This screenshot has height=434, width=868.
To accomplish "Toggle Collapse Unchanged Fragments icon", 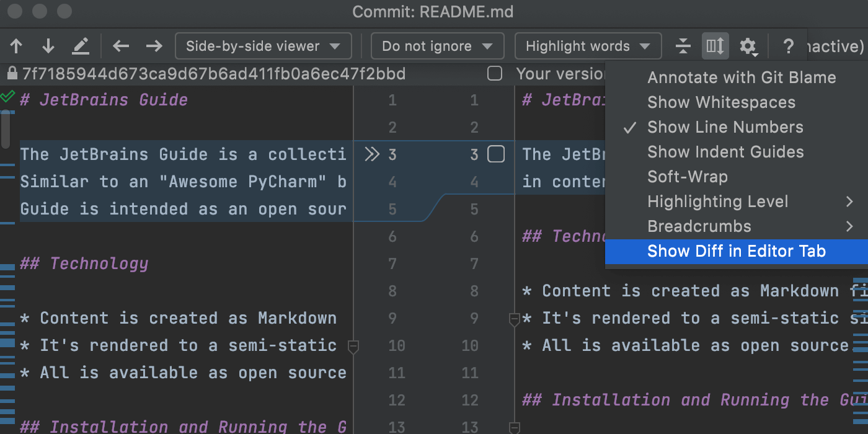I will (x=683, y=46).
